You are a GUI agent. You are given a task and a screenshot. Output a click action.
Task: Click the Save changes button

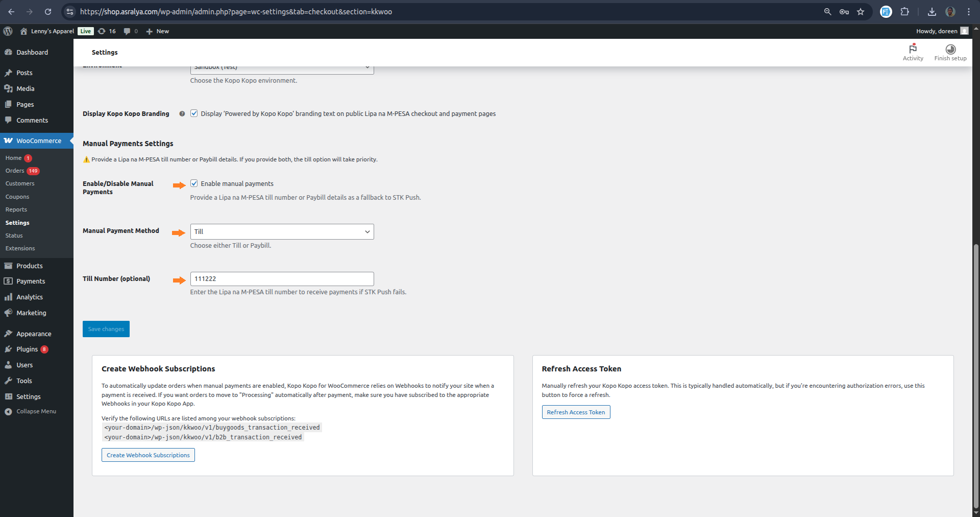pyautogui.click(x=106, y=328)
